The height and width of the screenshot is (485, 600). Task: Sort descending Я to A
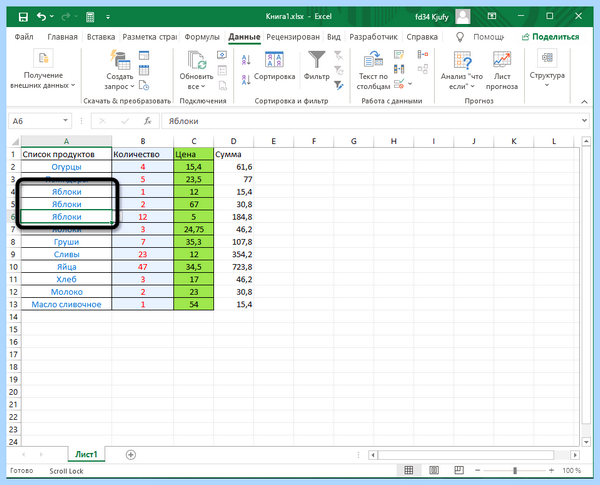click(x=246, y=80)
